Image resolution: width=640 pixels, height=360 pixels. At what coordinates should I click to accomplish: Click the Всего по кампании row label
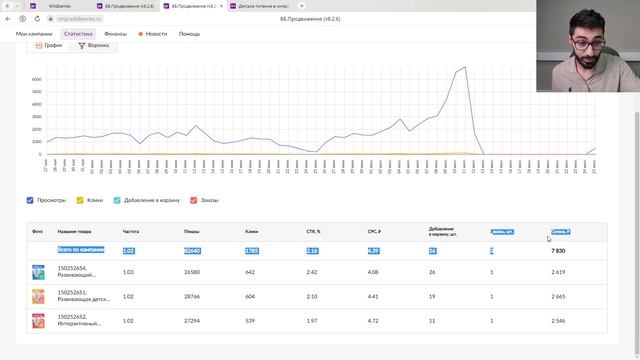click(81, 249)
